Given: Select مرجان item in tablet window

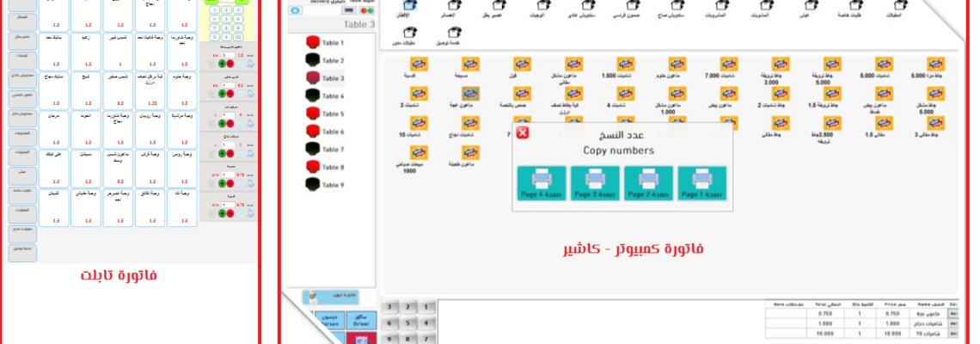Looking at the screenshot, I should click(54, 130).
